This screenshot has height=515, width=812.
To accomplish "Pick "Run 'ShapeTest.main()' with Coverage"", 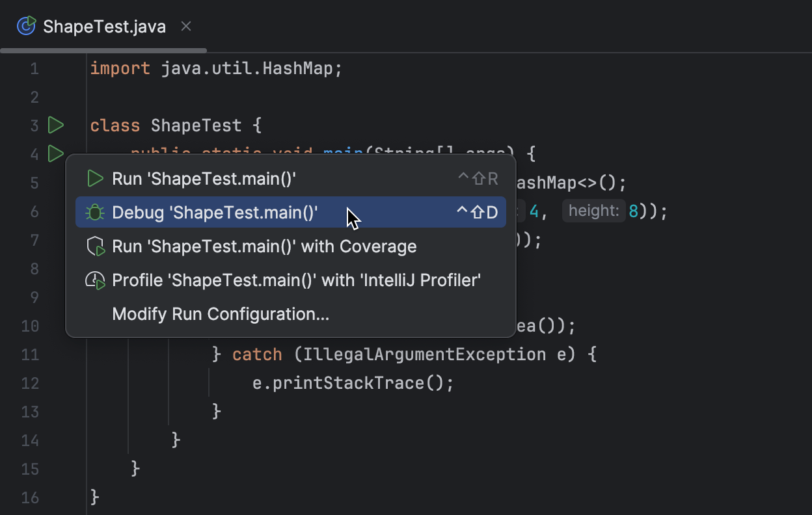I will (264, 246).
